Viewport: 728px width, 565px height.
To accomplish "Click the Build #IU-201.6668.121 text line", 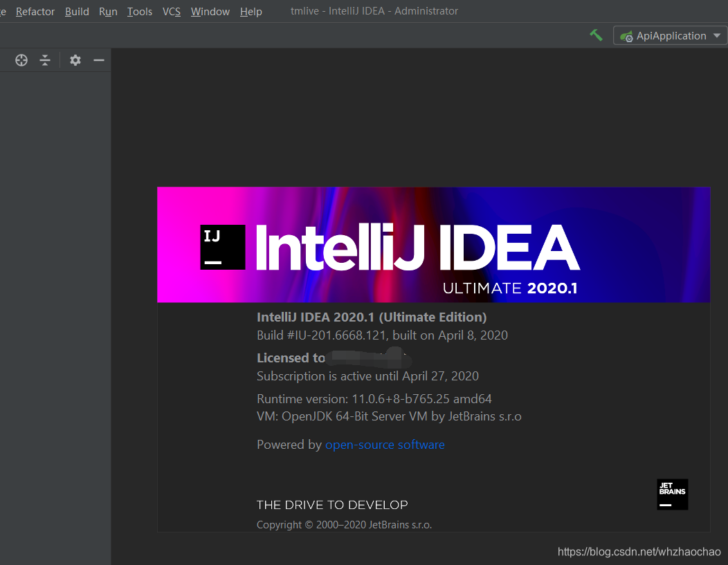I will [x=382, y=335].
